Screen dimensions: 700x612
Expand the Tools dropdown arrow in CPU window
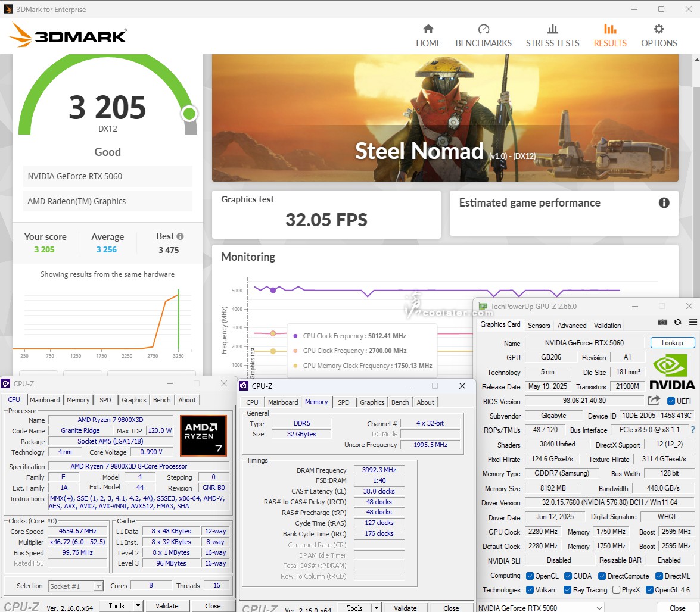138,606
